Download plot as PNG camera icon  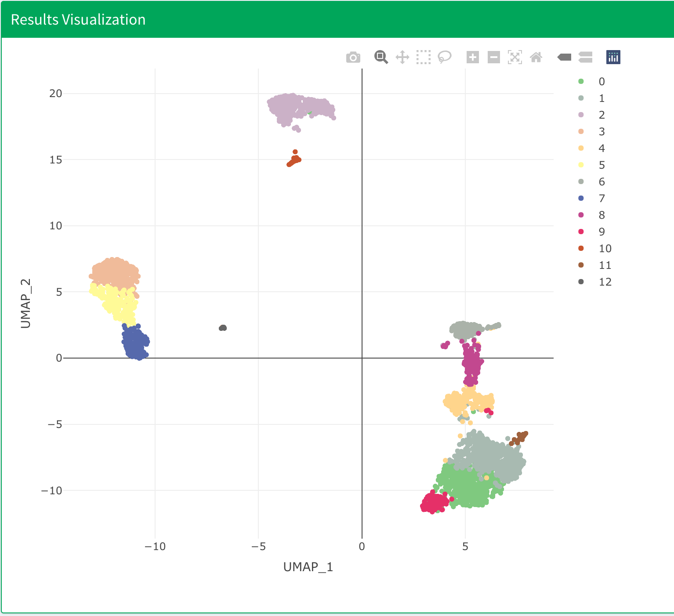(353, 58)
